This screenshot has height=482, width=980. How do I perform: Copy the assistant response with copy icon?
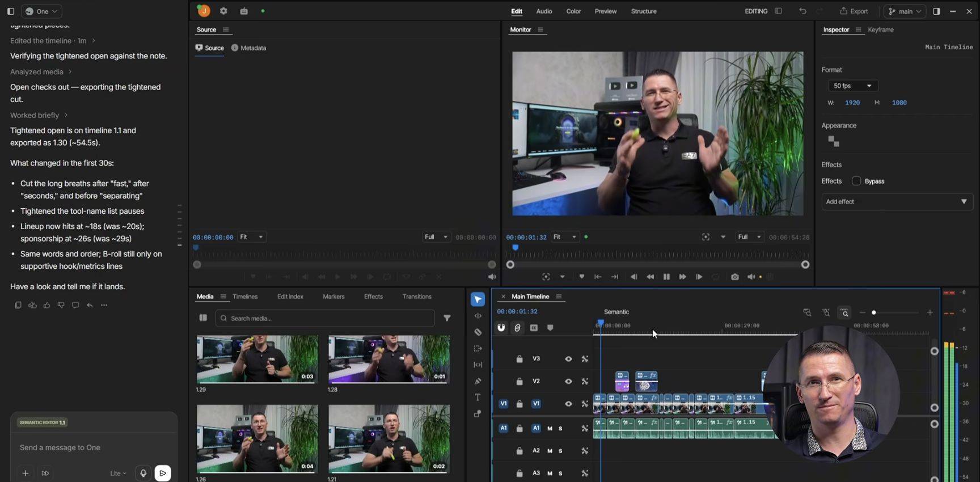coord(18,305)
